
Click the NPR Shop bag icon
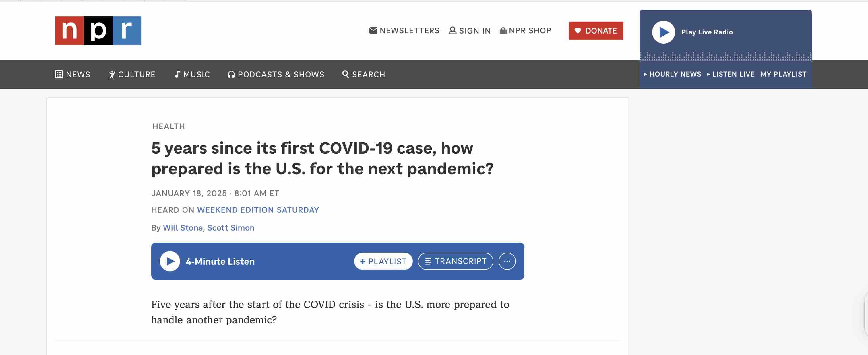tap(503, 31)
